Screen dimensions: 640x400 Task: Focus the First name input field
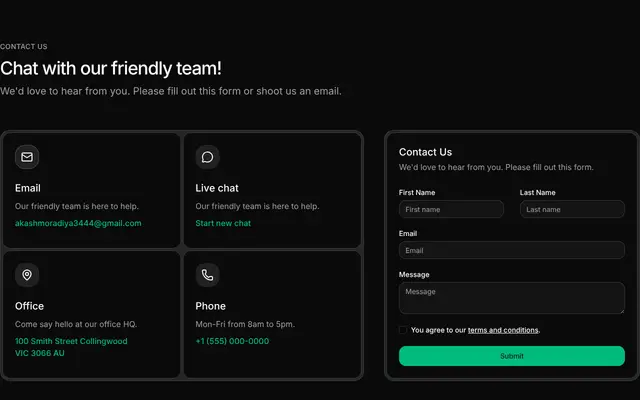451,209
